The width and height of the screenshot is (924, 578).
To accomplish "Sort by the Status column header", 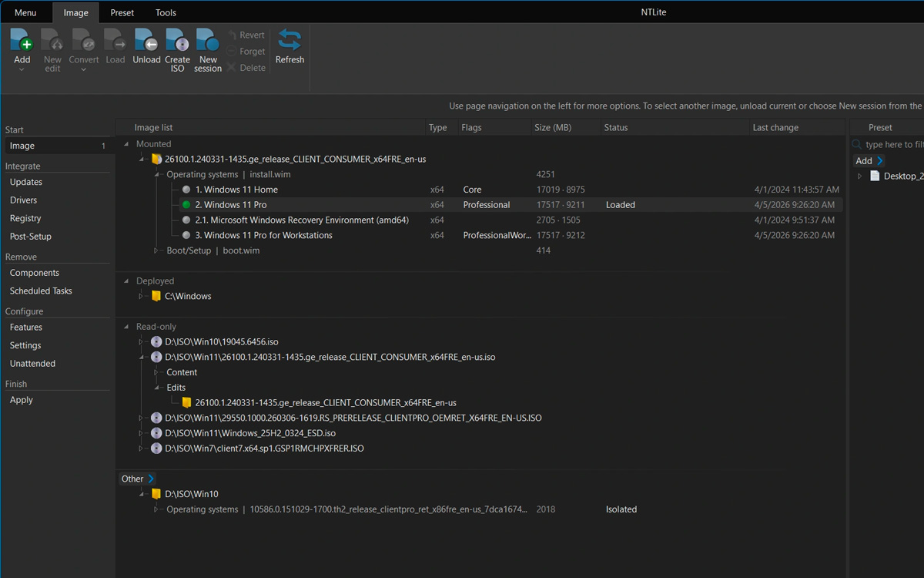I will (674, 128).
